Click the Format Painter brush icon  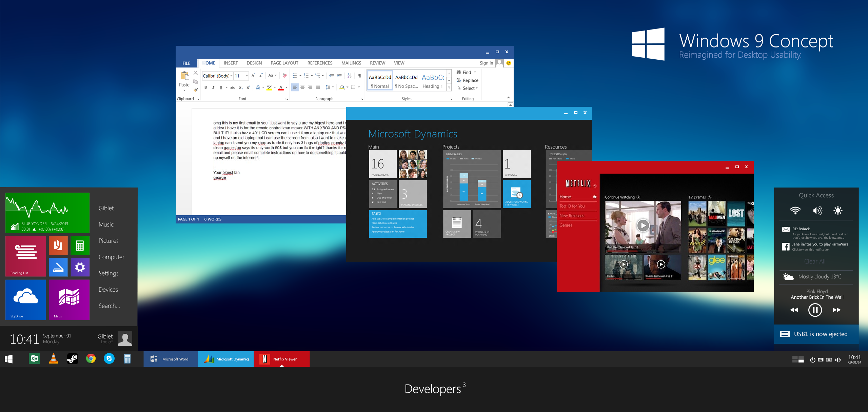point(196,90)
